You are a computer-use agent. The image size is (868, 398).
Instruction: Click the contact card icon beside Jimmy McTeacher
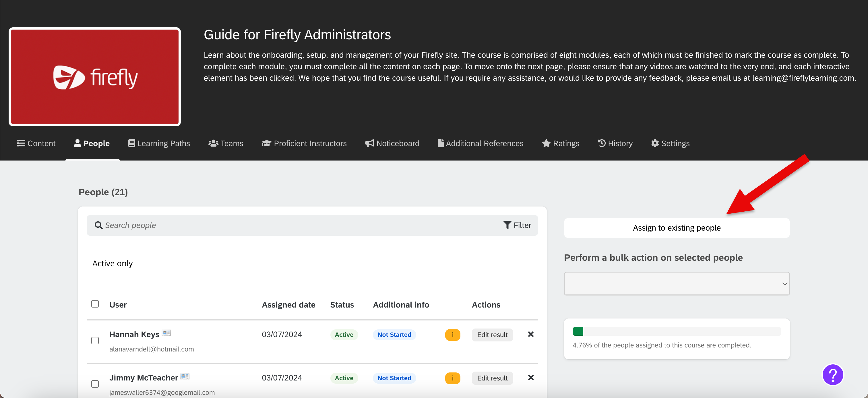(185, 376)
